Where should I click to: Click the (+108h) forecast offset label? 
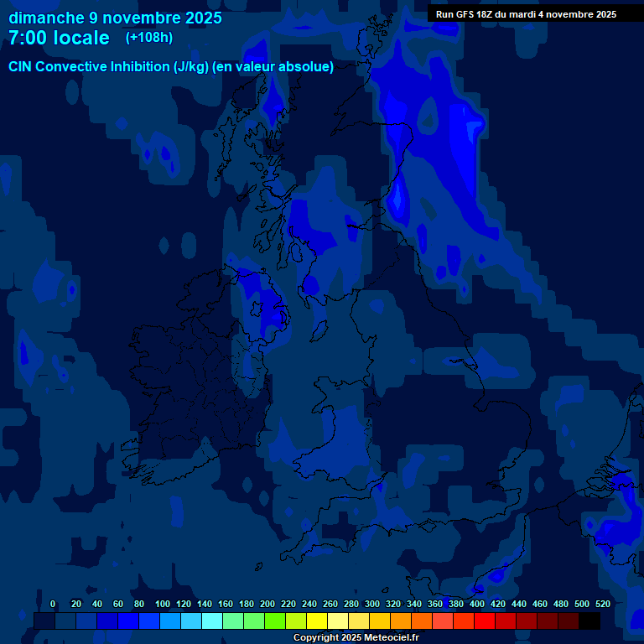(148, 38)
